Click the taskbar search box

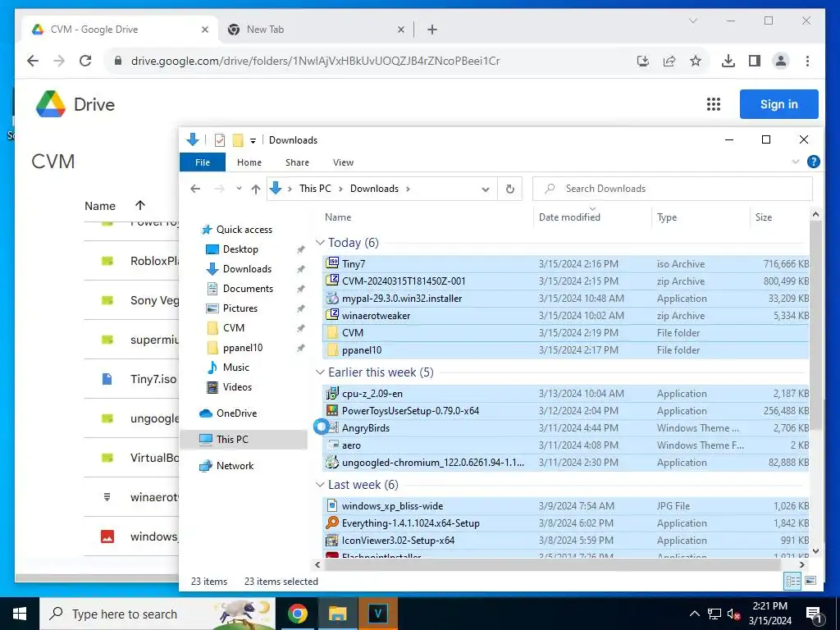point(158,614)
